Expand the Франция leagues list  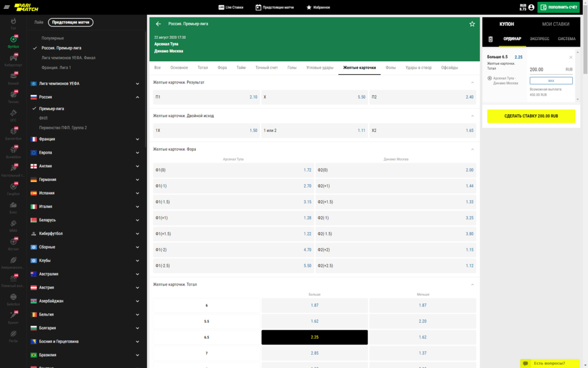[x=137, y=140]
